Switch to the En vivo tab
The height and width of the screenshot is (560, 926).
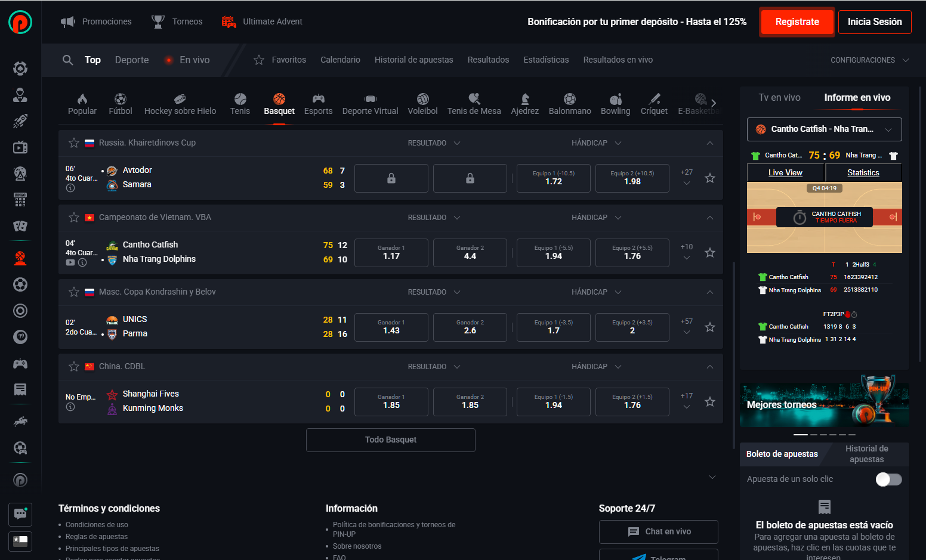tap(189, 60)
